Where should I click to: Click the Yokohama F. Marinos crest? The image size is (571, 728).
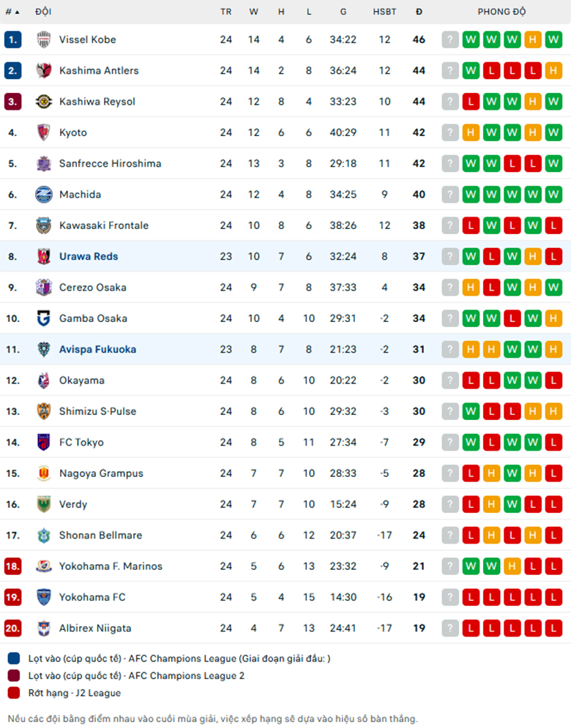(44, 566)
